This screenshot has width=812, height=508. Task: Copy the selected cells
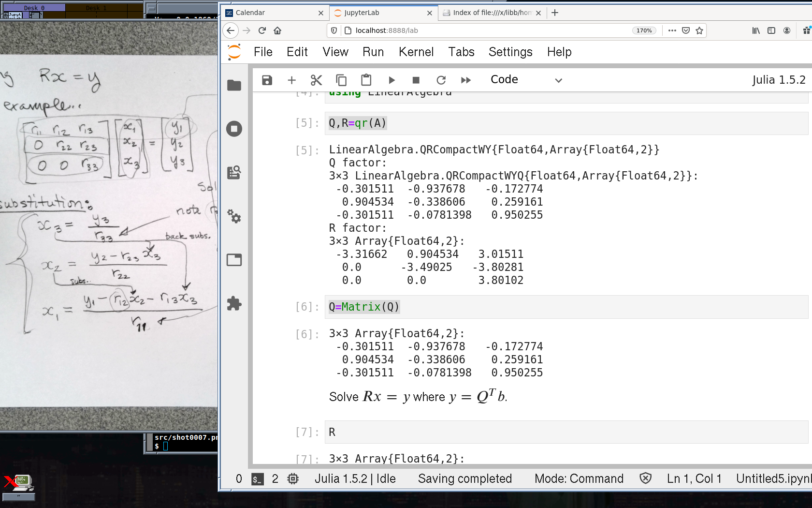341,80
